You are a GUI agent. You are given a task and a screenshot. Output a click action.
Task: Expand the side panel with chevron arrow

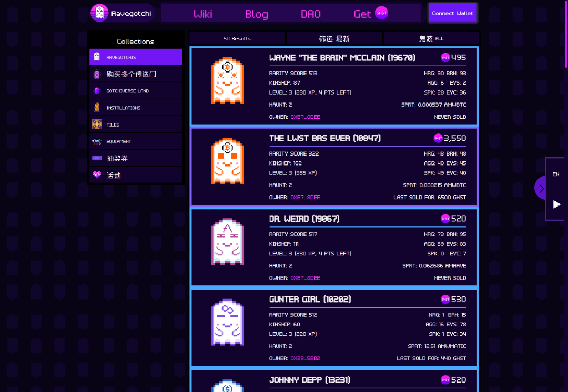541,188
